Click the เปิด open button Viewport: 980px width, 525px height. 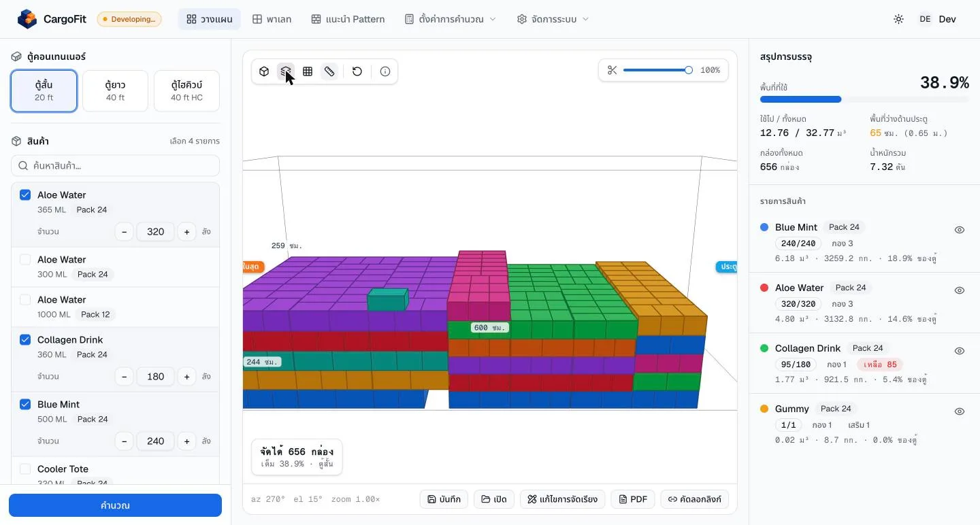click(x=494, y=499)
